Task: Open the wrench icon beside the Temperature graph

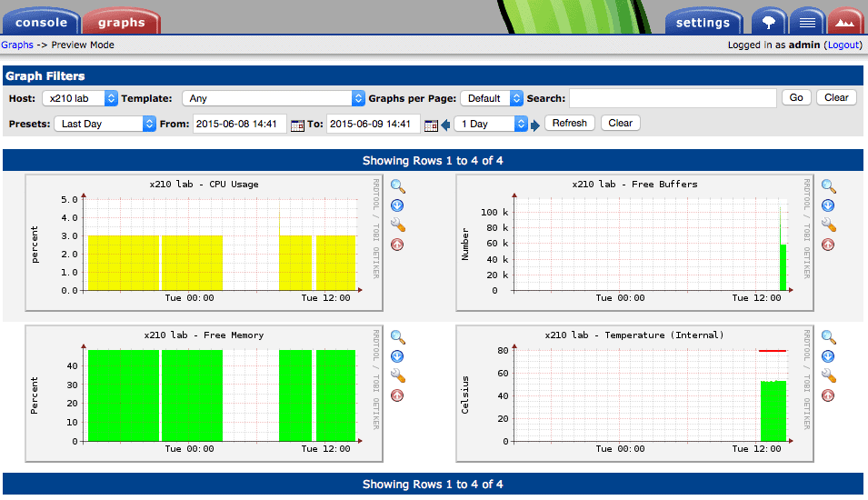Action: pos(828,376)
